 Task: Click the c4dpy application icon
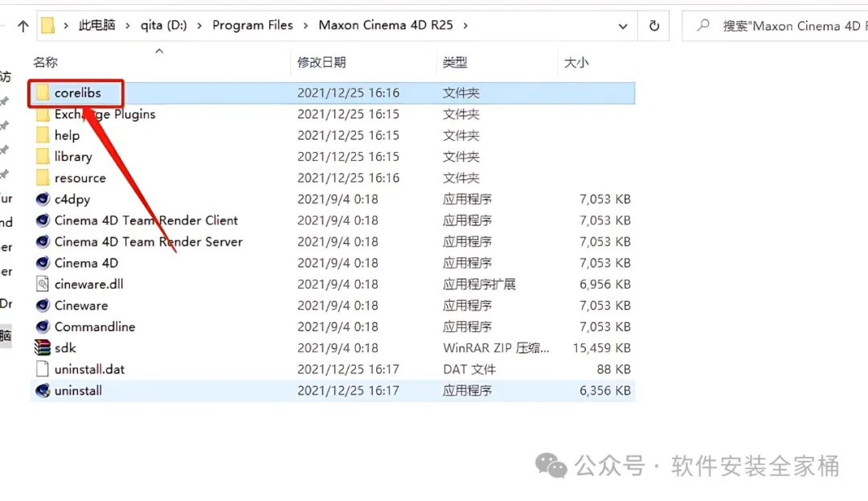click(43, 199)
